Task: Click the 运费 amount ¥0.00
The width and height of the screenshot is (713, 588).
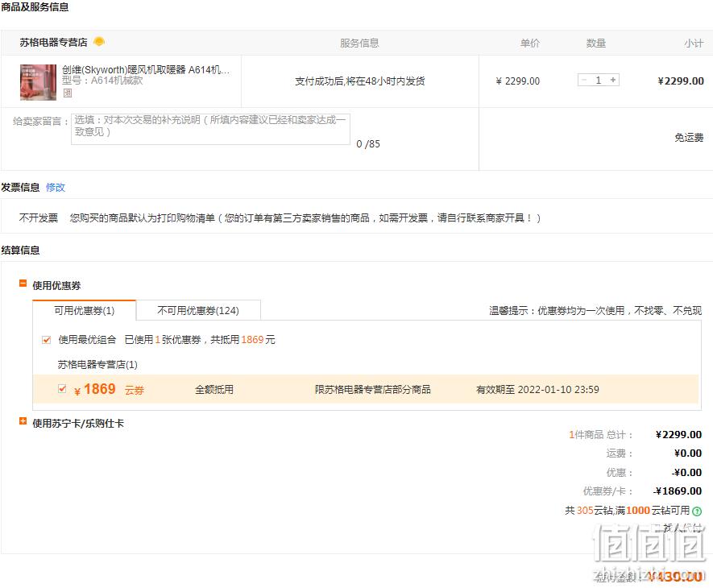Action: [x=687, y=453]
